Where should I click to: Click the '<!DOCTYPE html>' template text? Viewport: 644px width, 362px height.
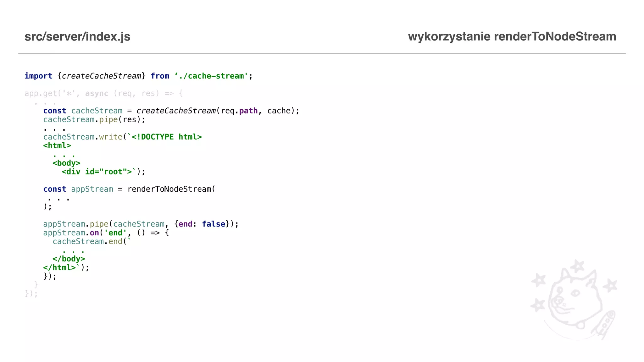coord(167,137)
